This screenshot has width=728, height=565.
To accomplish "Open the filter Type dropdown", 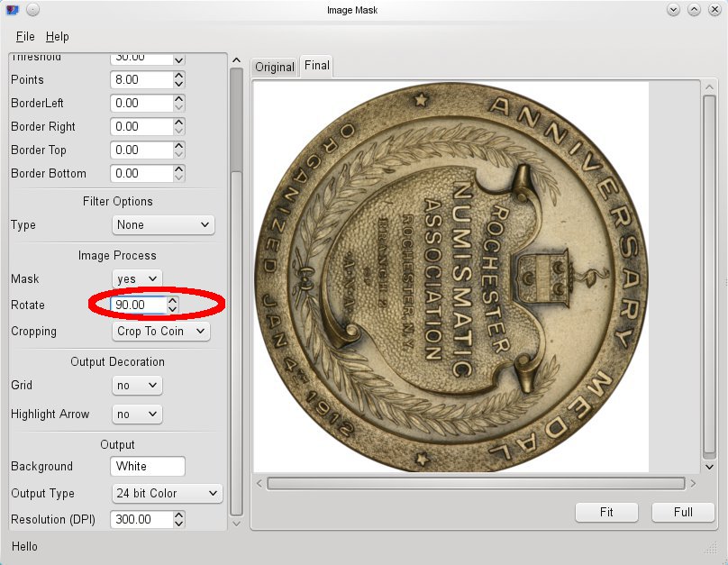I will point(163,224).
